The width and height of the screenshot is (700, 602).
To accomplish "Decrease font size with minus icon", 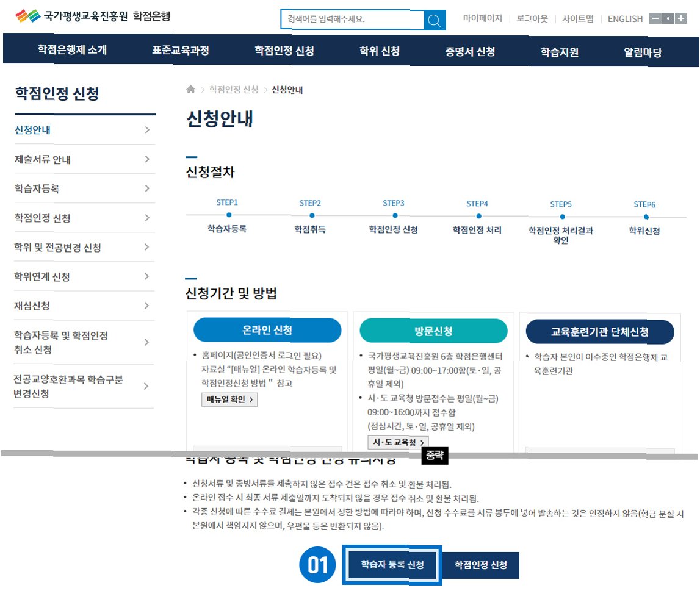I will click(x=655, y=18).
